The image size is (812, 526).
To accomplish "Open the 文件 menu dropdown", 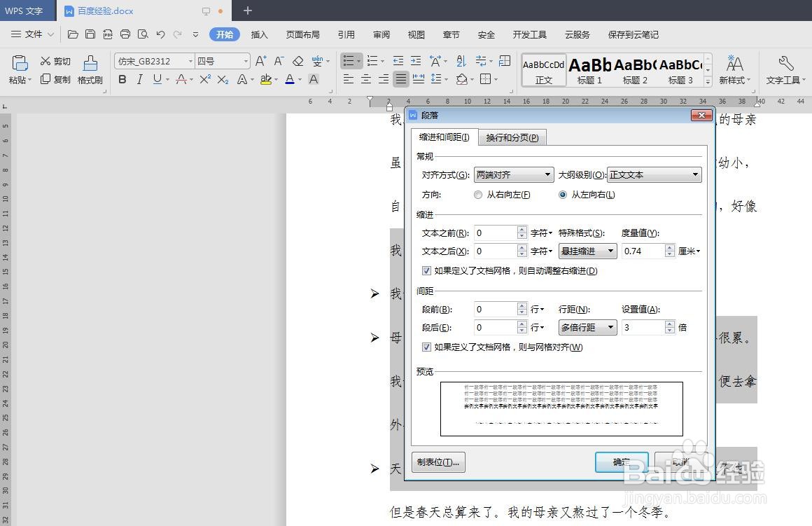I will coord(33,34).
